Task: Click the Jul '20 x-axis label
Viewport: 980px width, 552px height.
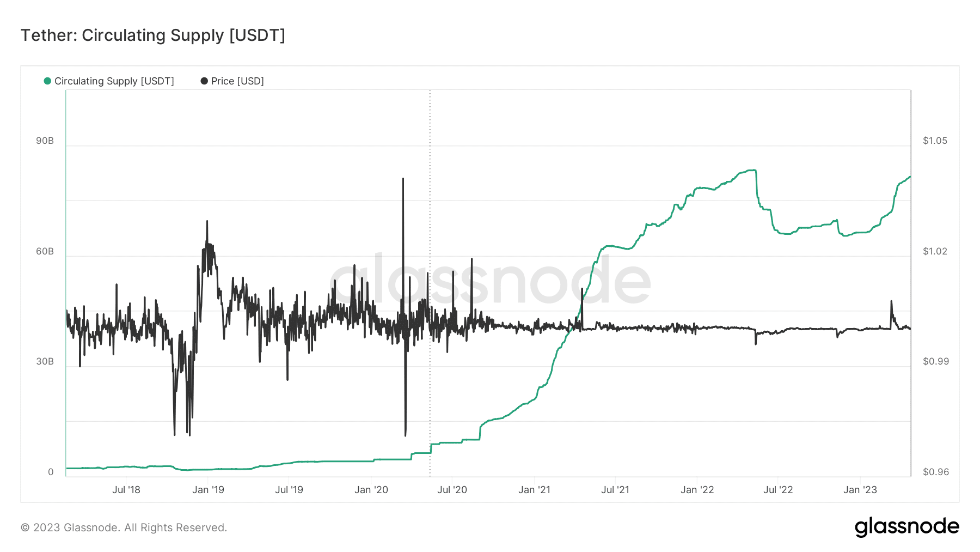Action: coord(452,490)
